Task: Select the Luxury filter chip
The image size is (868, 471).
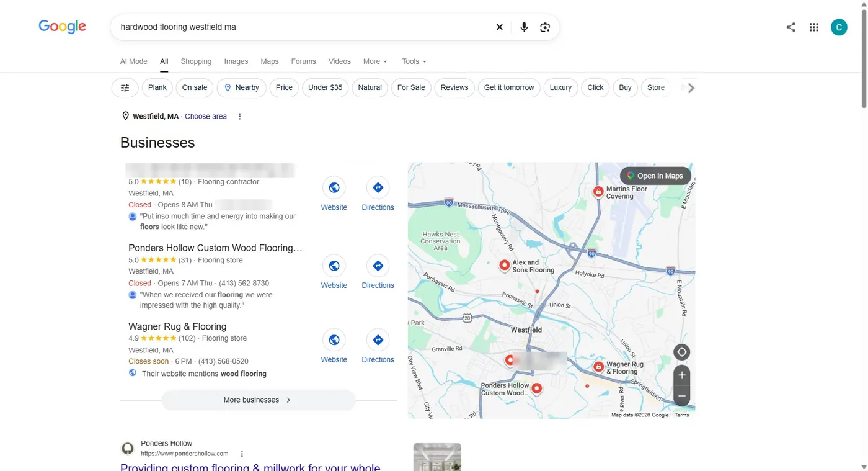Action: 560,87
